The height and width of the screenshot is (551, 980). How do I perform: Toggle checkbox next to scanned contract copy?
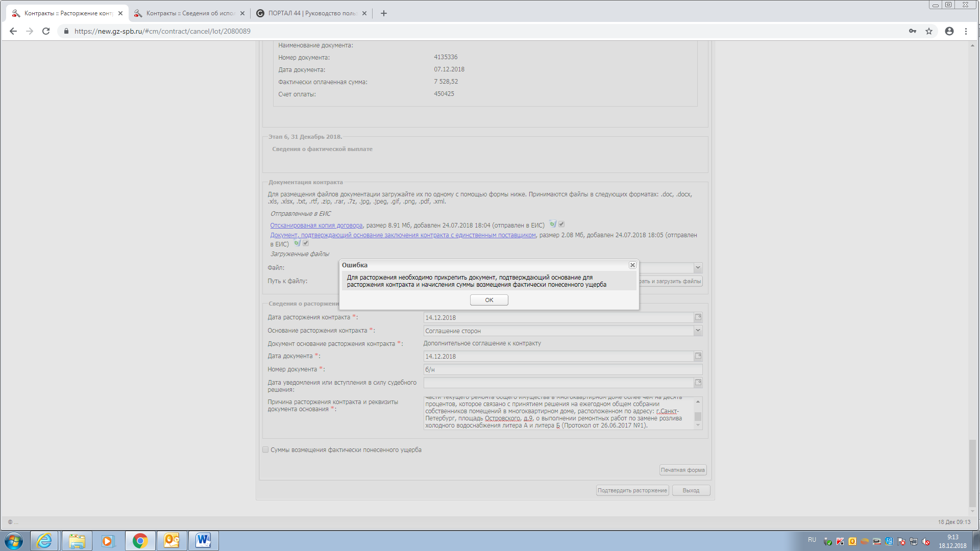[561, 224]
